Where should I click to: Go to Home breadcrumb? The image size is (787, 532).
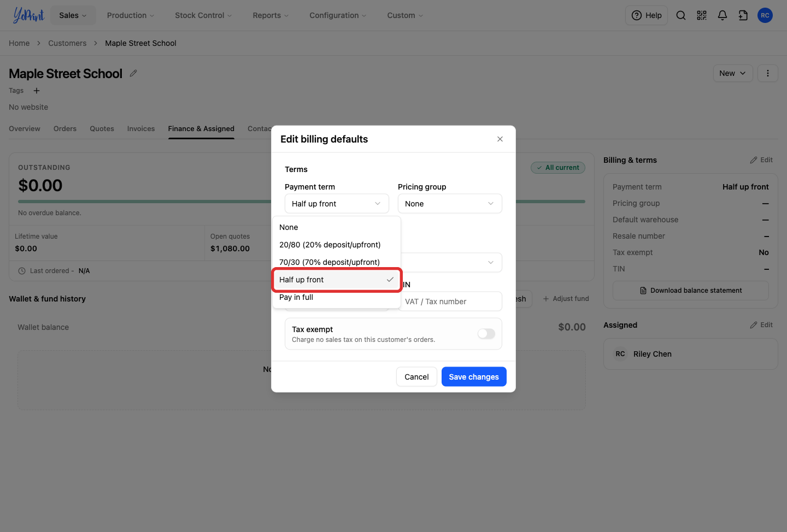(x=19, y=43)
